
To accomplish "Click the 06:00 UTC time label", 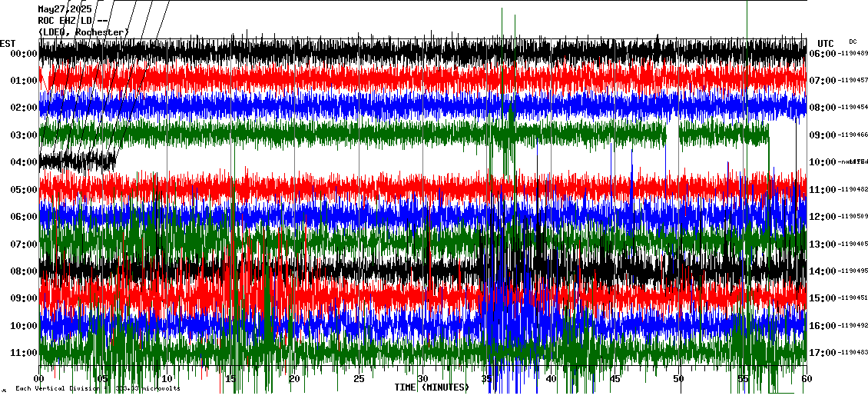I will pyautogui.click(x=823, y=54).
